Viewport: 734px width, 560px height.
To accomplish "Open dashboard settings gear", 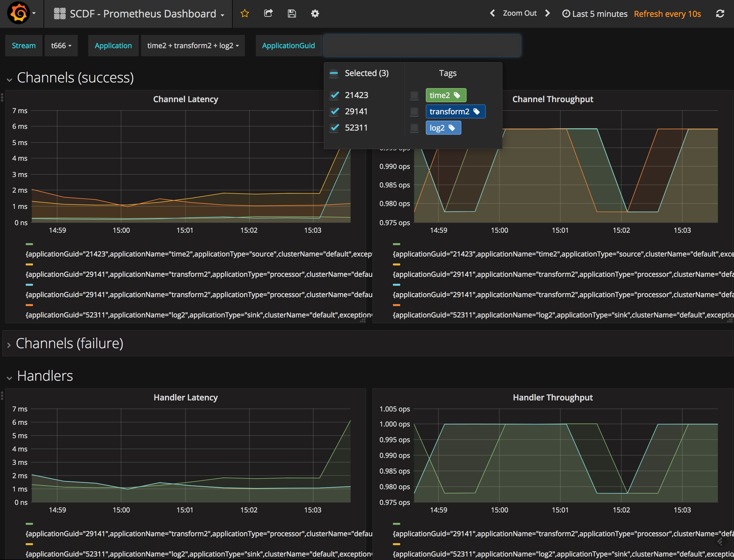I will tap(315, 14).
